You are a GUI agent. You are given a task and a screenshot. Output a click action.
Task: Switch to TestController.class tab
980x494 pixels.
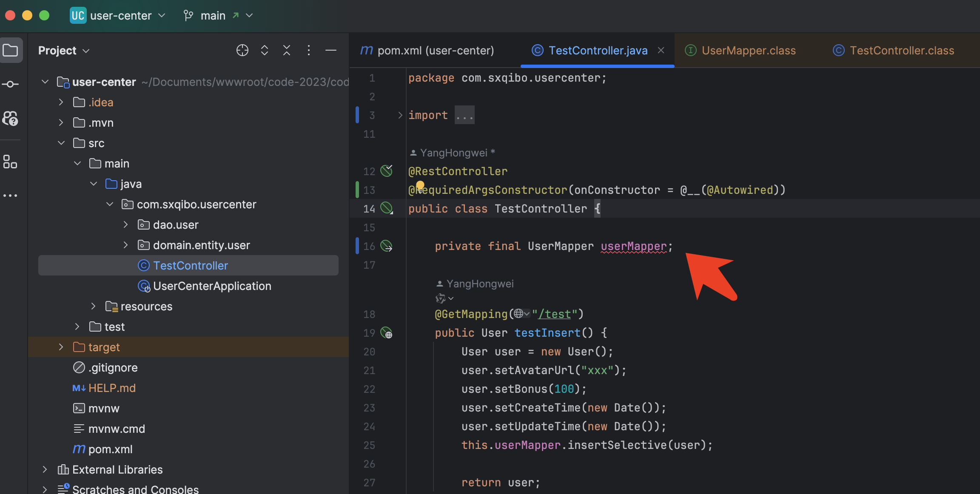pyautogui.click(x=894, y=51)
